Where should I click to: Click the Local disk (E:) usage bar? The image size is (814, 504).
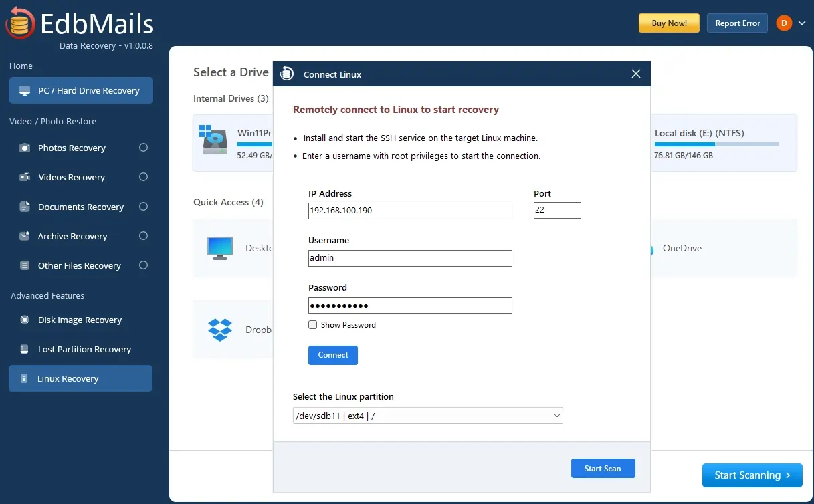click(x=716, y=144)
